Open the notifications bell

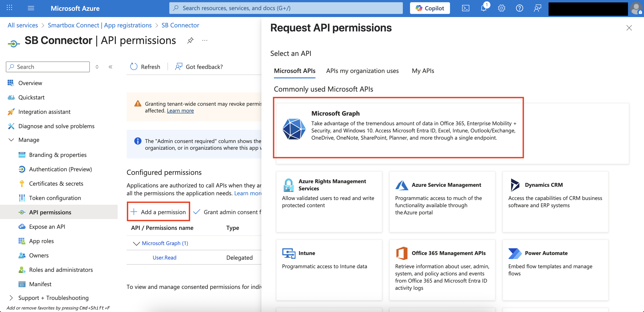click(483, 8)
